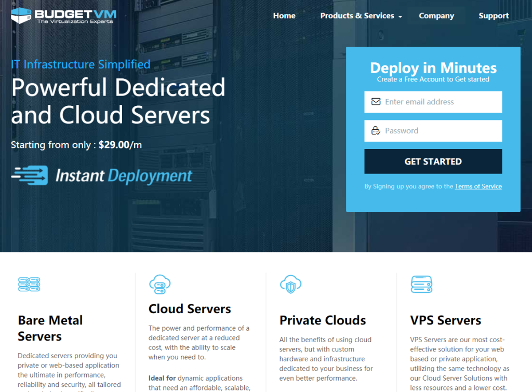Focus the Password input field
532x392 pixels.
pos(433,131)
